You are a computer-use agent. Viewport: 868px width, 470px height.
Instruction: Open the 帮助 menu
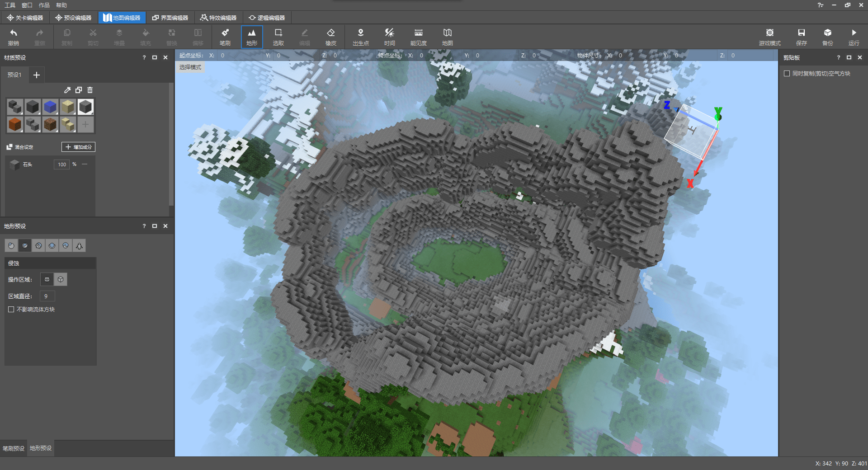(61, 5)
